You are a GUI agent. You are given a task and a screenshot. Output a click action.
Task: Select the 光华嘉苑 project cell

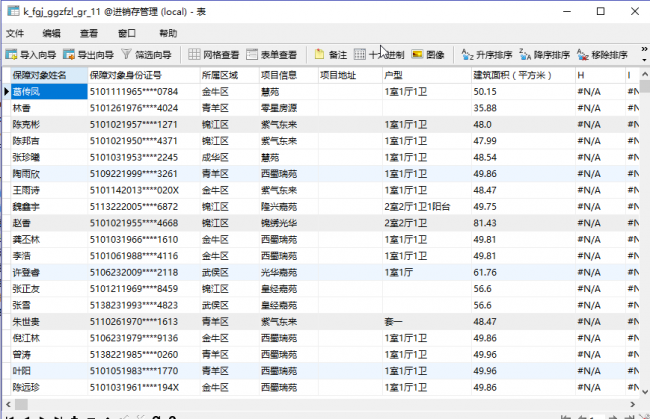coord(289,272)
